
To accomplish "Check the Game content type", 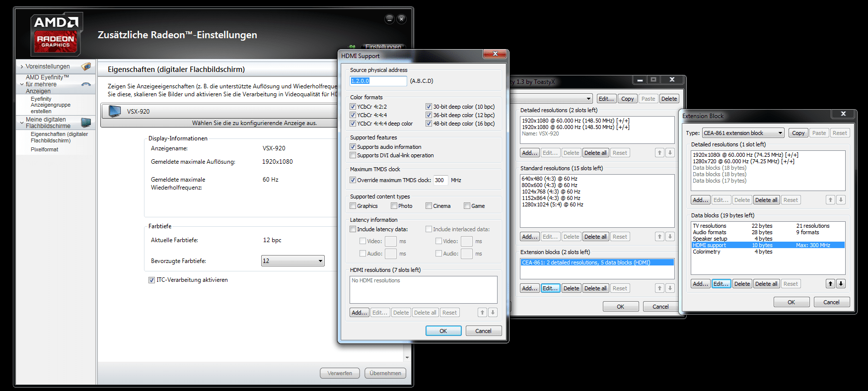I will (x=467, y=206).
